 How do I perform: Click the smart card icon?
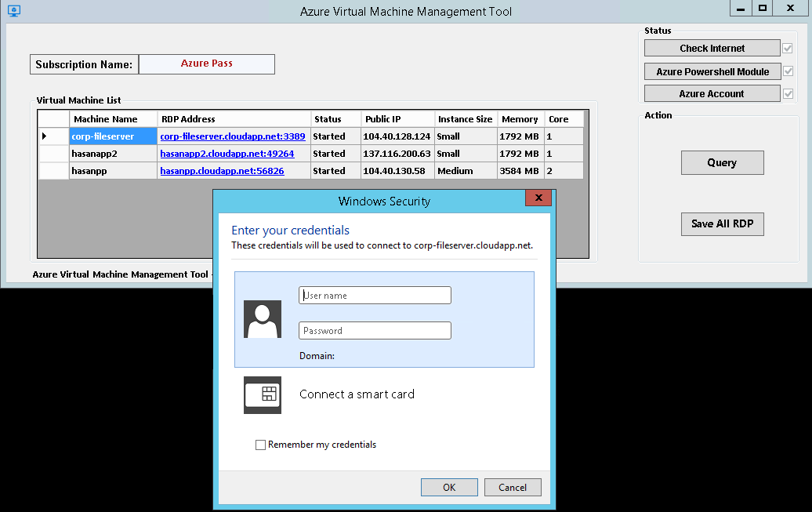263,395
